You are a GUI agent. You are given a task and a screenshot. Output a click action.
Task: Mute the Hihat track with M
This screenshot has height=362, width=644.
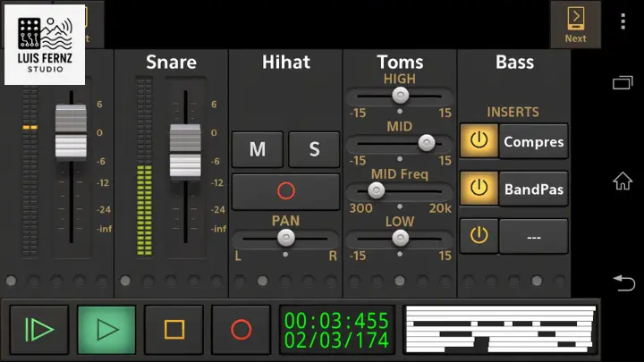click(x=258, y=149)
